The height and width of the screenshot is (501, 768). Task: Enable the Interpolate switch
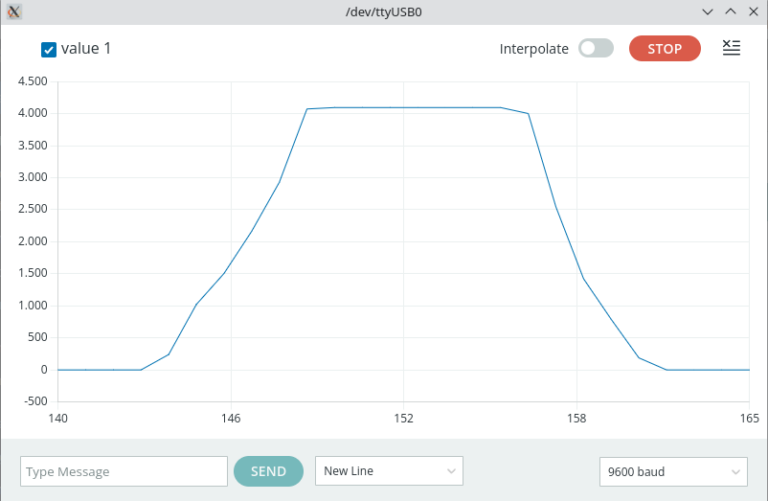[596, 48]
